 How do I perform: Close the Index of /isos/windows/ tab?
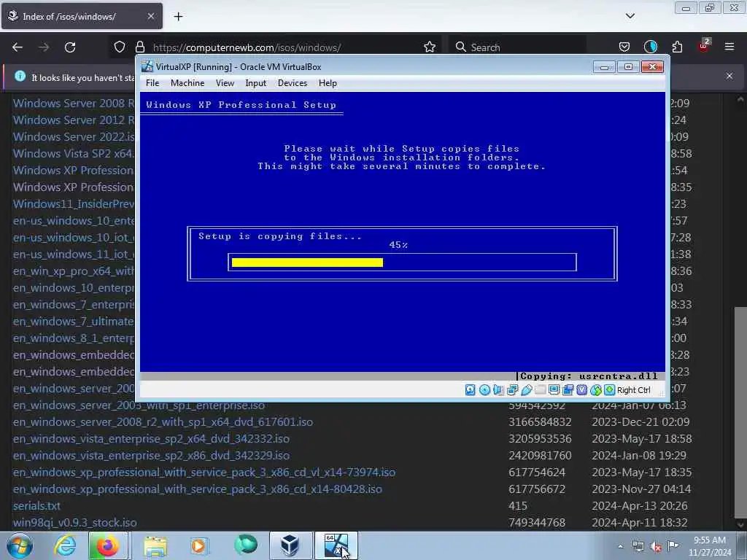pos(150,16)
